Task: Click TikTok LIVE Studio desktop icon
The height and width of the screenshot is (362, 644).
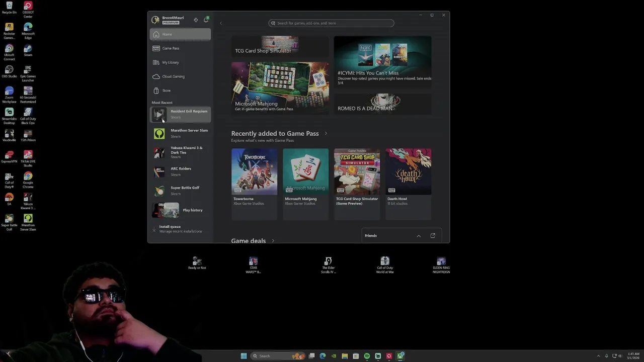Action: (x=28, y=159)
